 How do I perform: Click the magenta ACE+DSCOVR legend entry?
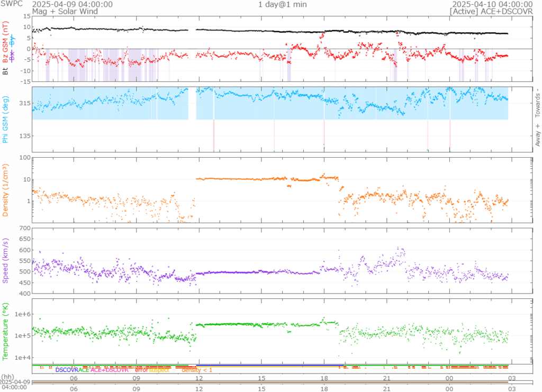point(109,370)
